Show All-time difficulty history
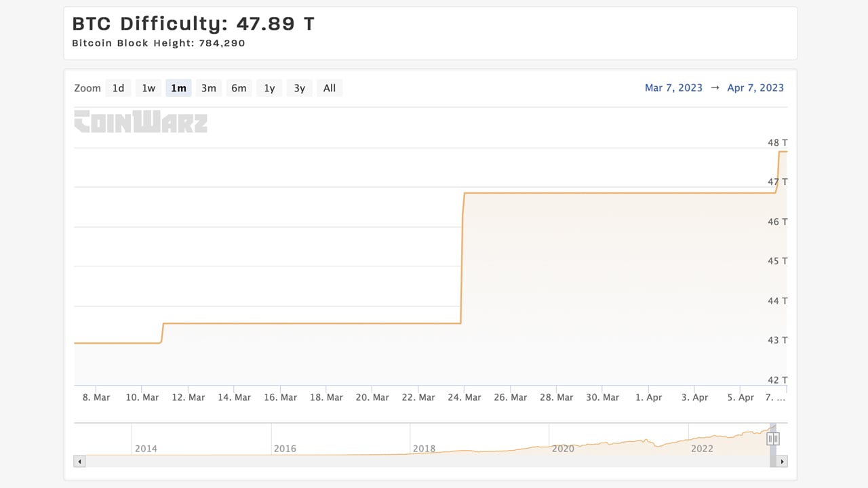This screenshot has height=488, width=868. point(330,88)
